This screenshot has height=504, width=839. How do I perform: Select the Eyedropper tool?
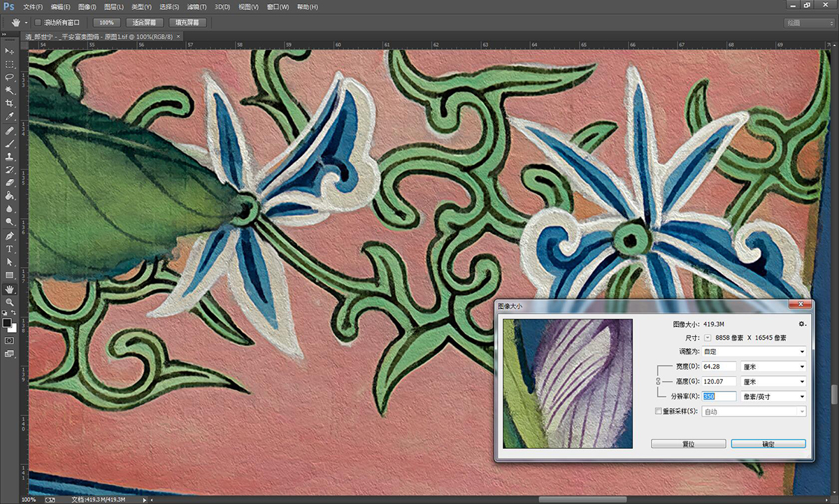[x=10, y=116]
